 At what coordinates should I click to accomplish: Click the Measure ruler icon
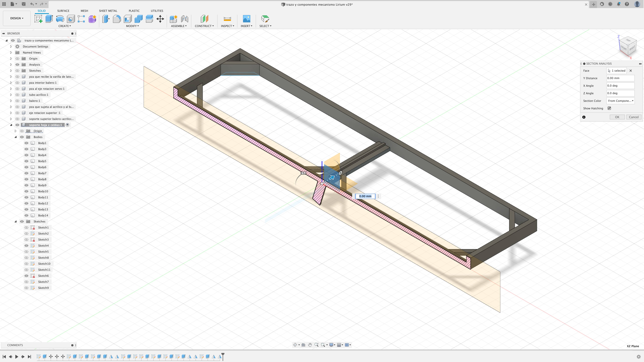point(227,19)
